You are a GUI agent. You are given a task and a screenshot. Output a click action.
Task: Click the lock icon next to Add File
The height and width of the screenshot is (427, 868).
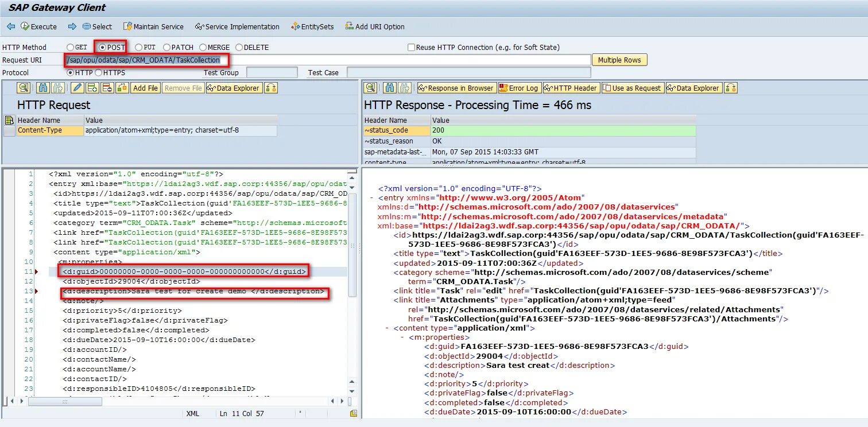coord(122,88)
